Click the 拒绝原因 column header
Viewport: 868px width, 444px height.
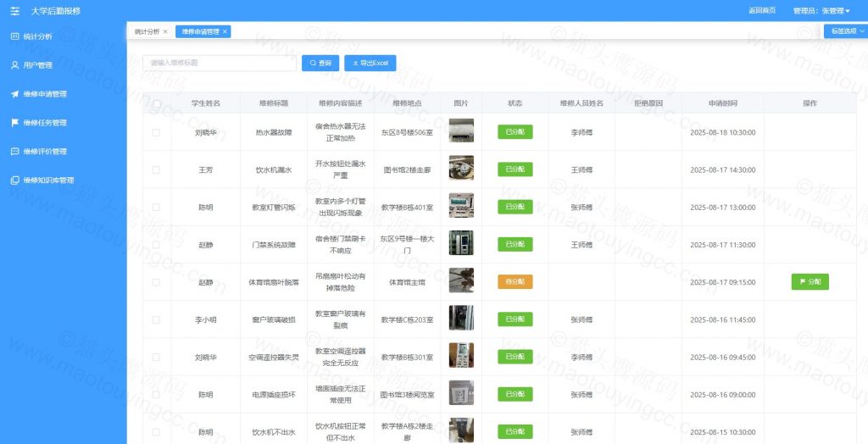tap(648, 103)
